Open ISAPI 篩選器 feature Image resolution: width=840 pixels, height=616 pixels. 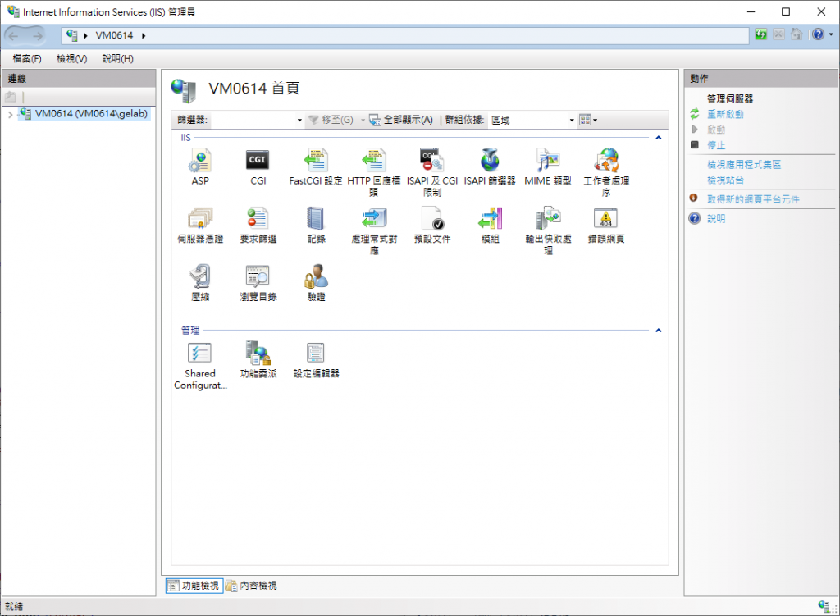click(490, 166)
